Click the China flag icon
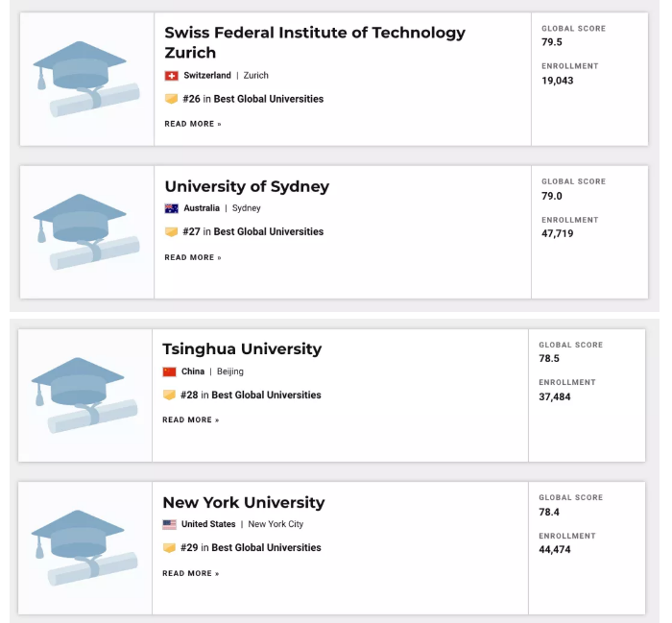 170,371
